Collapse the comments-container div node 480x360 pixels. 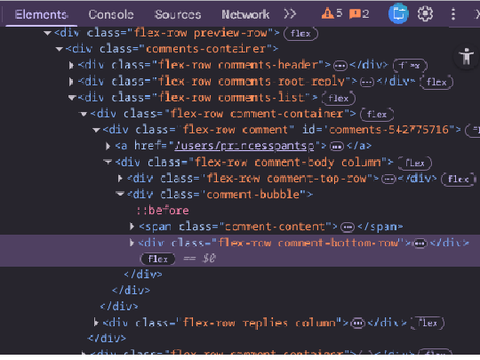59,49
